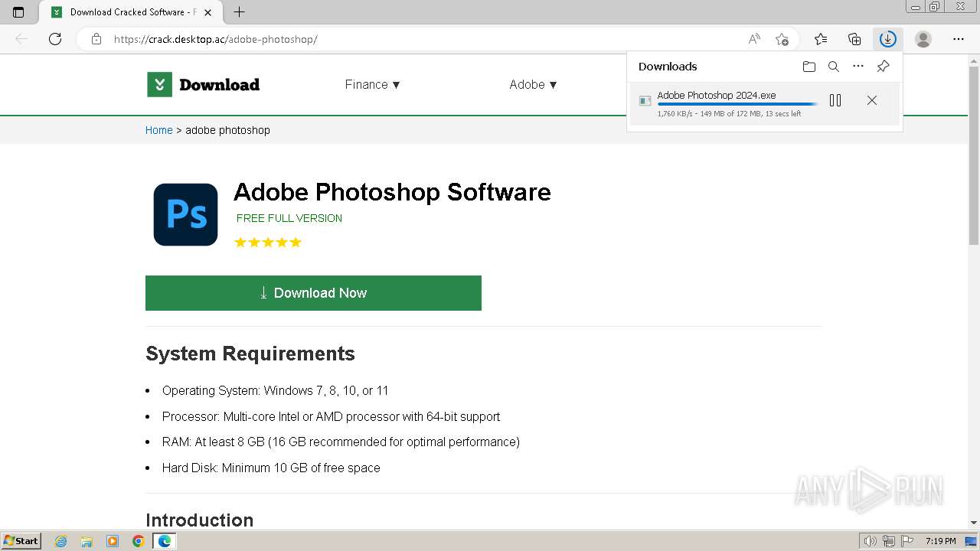Click the green Download Now button
This screenshot has height=551, width=980.
click(x=313, y=293)
